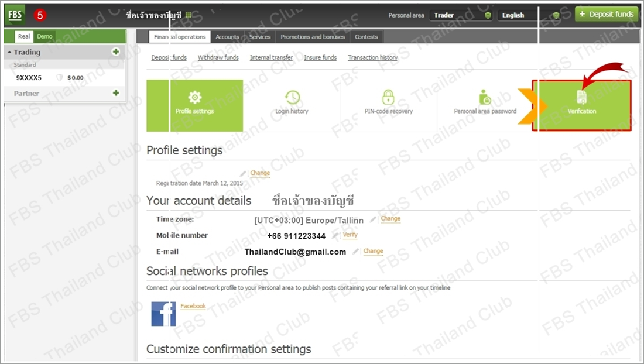Open Transaction history link
This screenshot has width=644, height=364.
click(372, 57)
